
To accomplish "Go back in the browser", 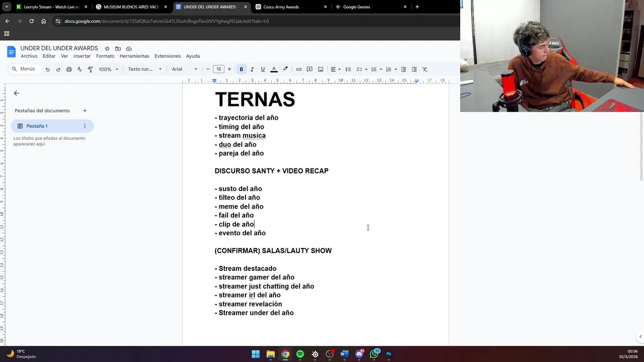I will coord(7,21).
